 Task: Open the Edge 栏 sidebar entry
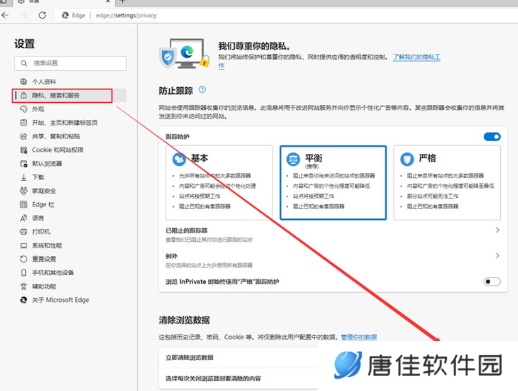pos(37,204)
